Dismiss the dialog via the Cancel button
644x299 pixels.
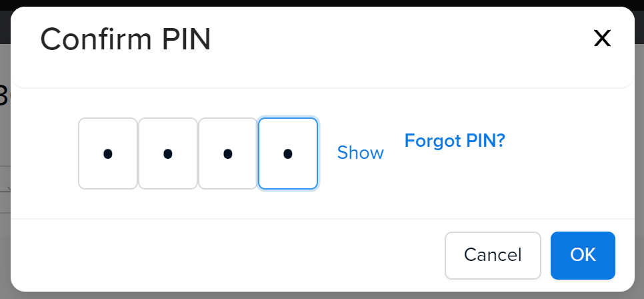tap(493, 256)
